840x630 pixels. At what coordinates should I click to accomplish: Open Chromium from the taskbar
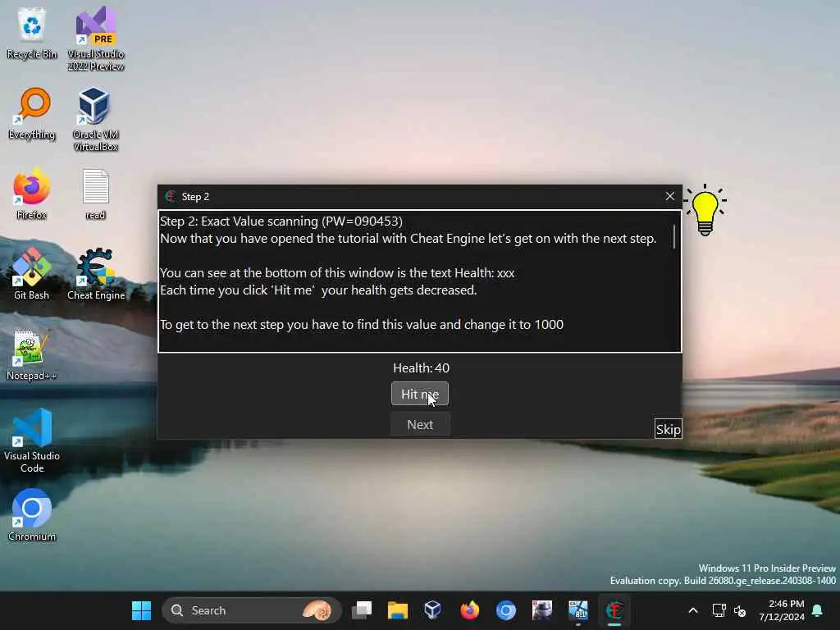(505, 610)
